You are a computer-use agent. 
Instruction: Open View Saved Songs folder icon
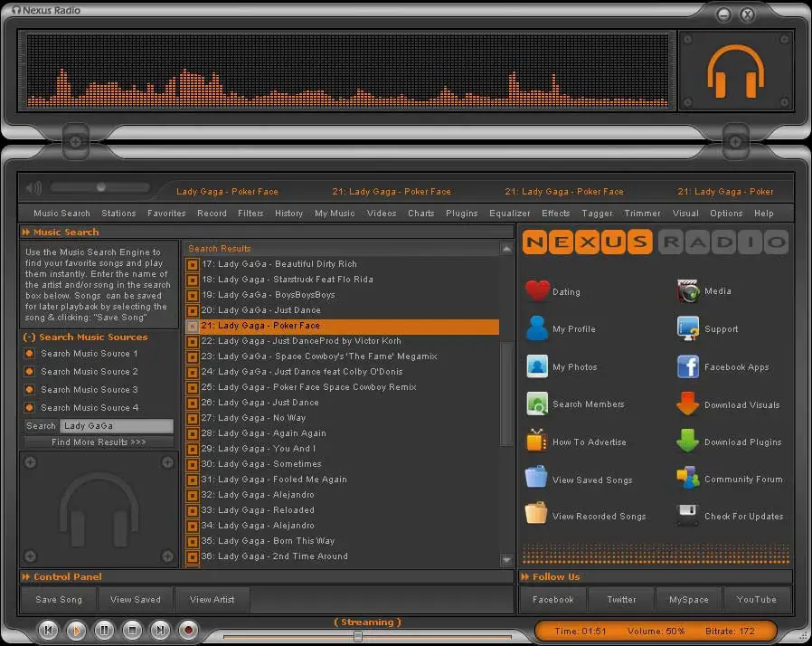tap(536, 478)
